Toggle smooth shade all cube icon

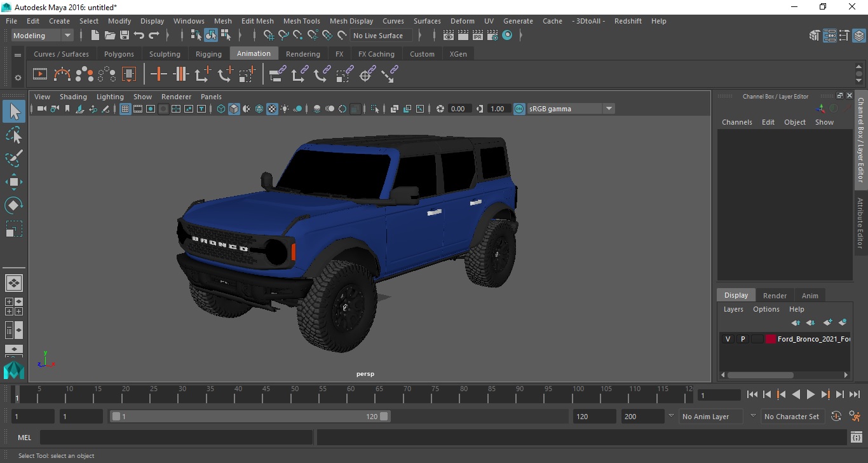pyautogui.click(x=234, y=109)
